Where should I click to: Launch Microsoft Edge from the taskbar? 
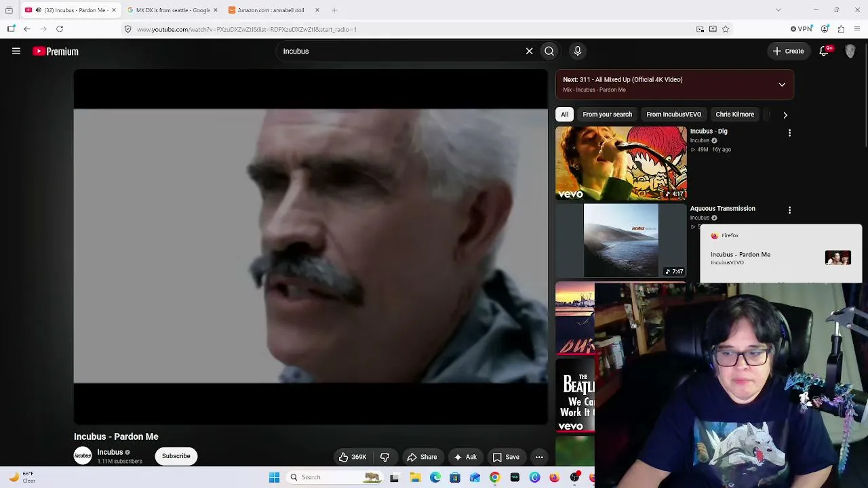tap(435, 477)
